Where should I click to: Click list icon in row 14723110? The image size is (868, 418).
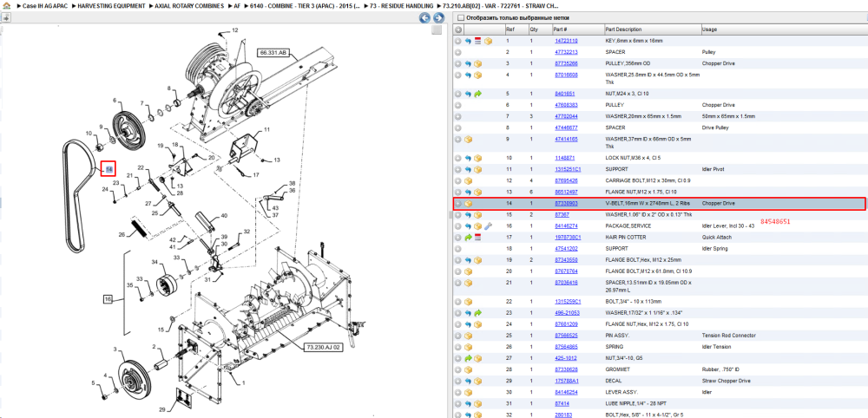477,41
